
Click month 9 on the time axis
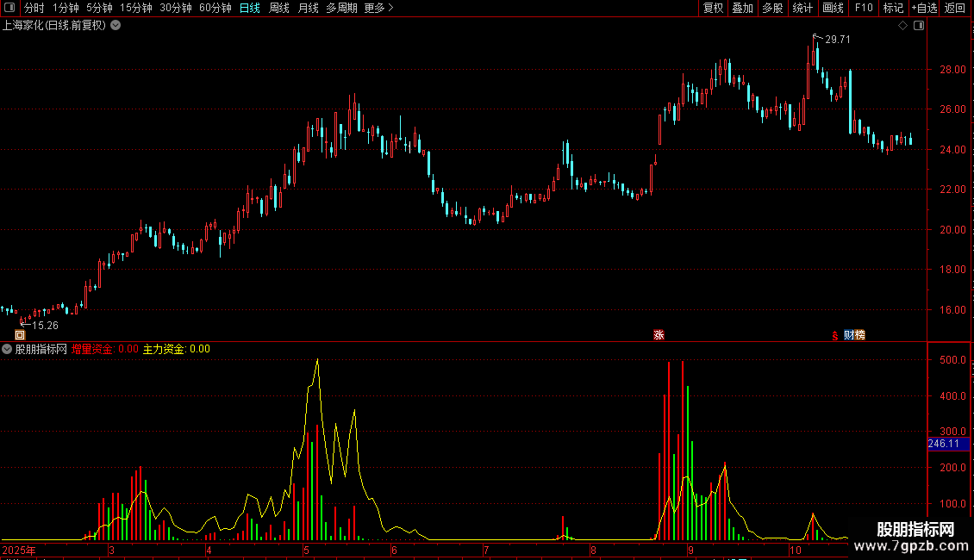[x=690, y=550]
